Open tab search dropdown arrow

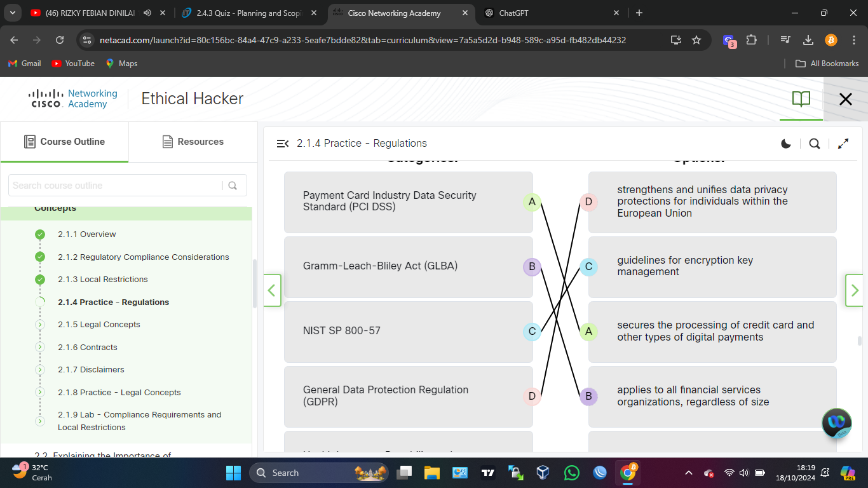click(12, 13)
